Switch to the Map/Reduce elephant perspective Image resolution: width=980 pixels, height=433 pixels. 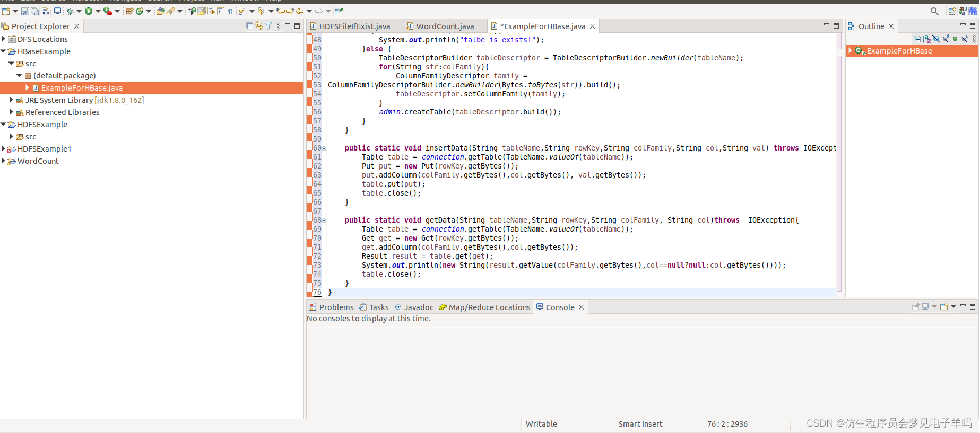[x=972, y=11]
